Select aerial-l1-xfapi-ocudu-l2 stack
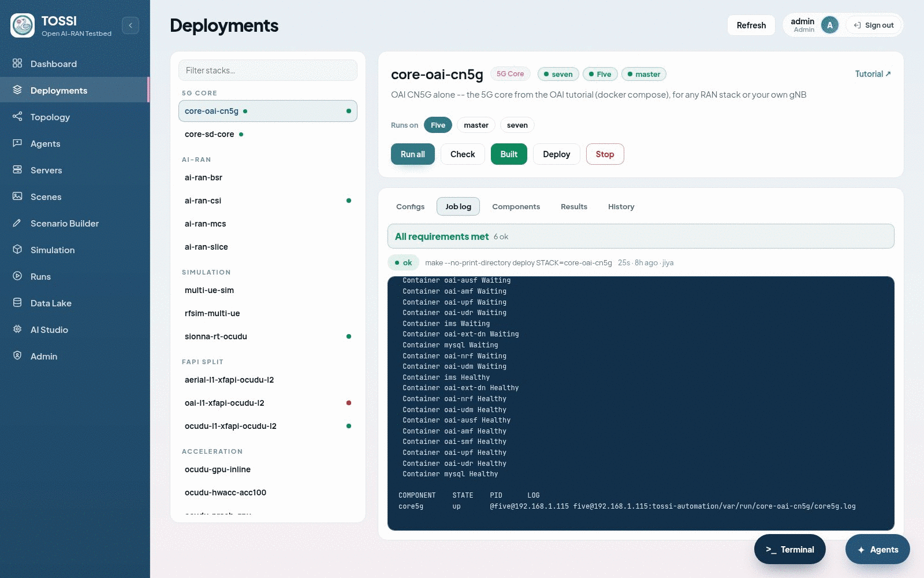 pyautogui.click(x=268, y=380)
